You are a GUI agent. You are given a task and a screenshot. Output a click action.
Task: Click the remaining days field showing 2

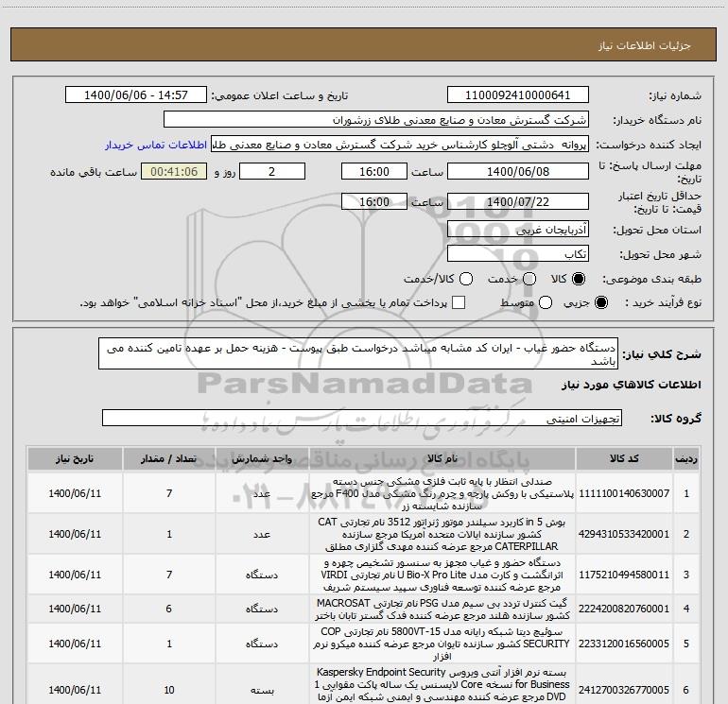(x=272, y=171)
